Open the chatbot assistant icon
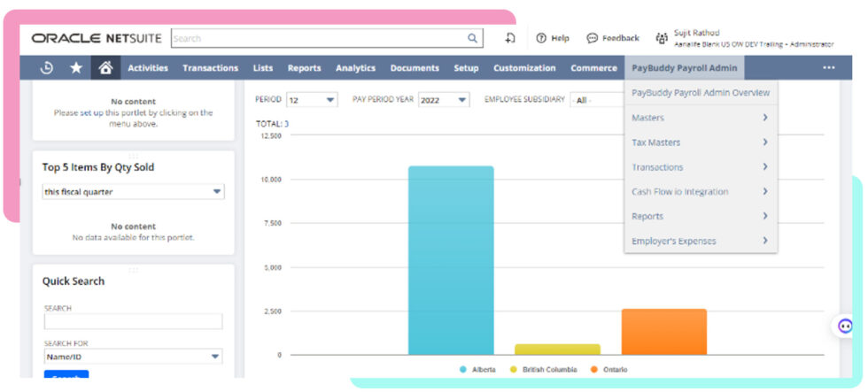This screenshot has height=392, width=868. 845,327
